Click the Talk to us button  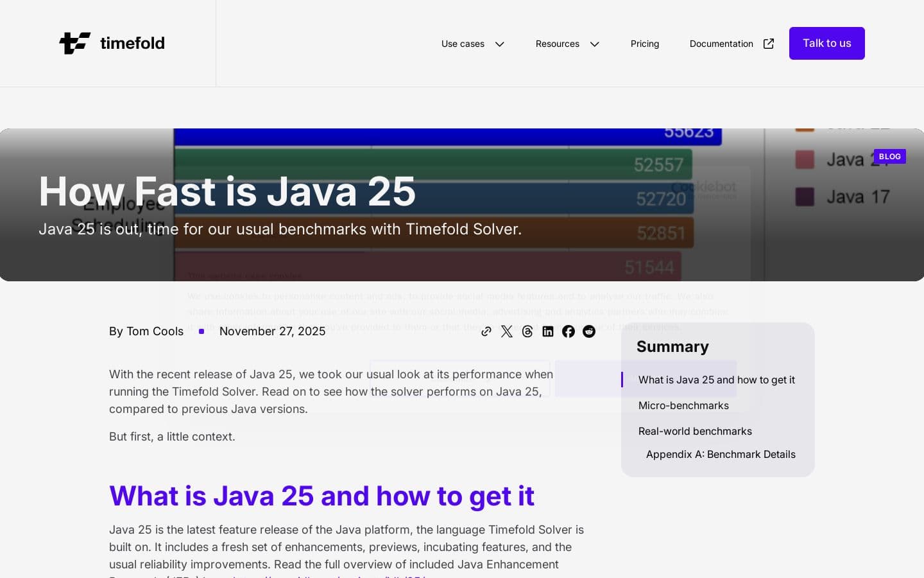coord(827,43)
